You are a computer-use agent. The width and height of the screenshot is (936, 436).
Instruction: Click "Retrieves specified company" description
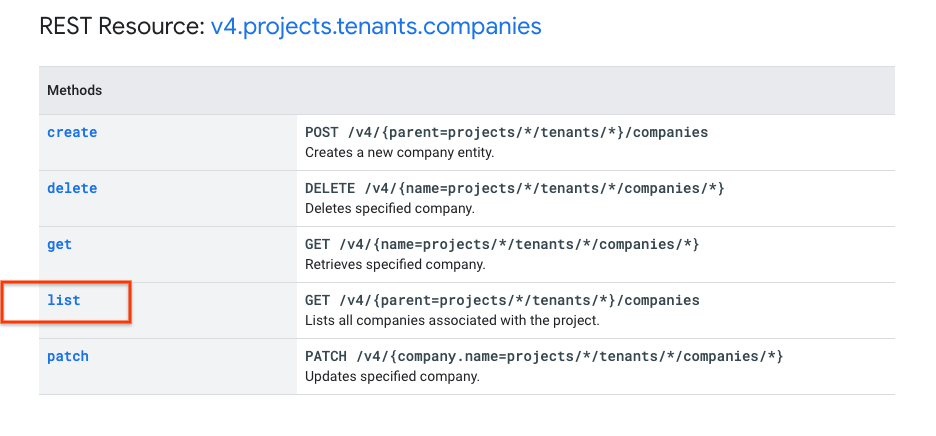(x=395, y=265)
